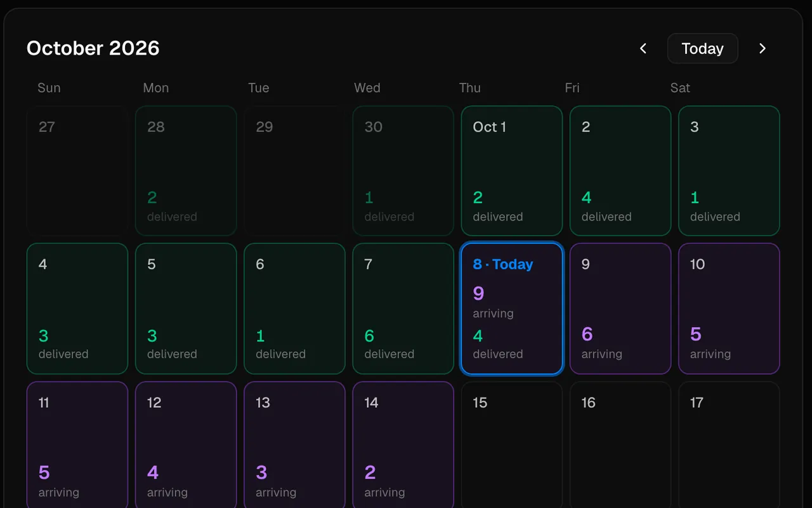
Task: Click the Thu weekday header
Action: click(x=470, y=88)
